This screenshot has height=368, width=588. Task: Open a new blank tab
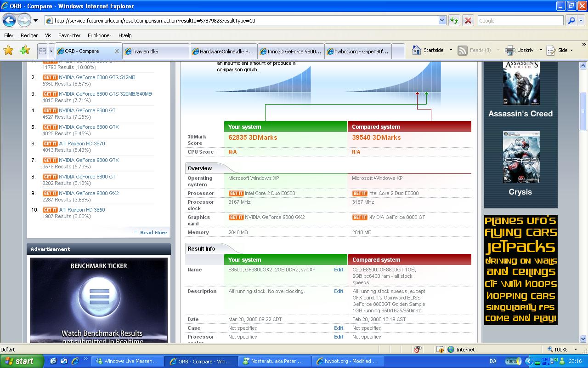click(x=398, y=52)
